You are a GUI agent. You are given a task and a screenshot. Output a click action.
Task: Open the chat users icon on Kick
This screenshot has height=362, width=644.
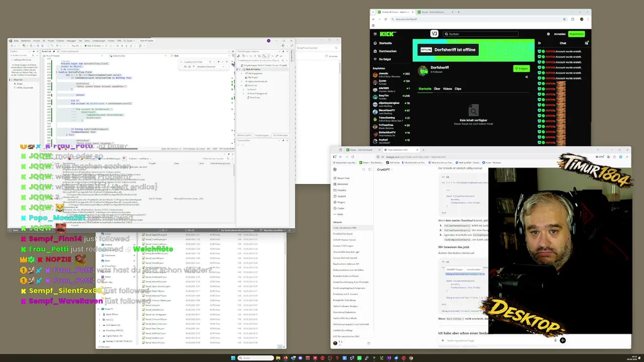pyautogui.click(x=586, y=43)
